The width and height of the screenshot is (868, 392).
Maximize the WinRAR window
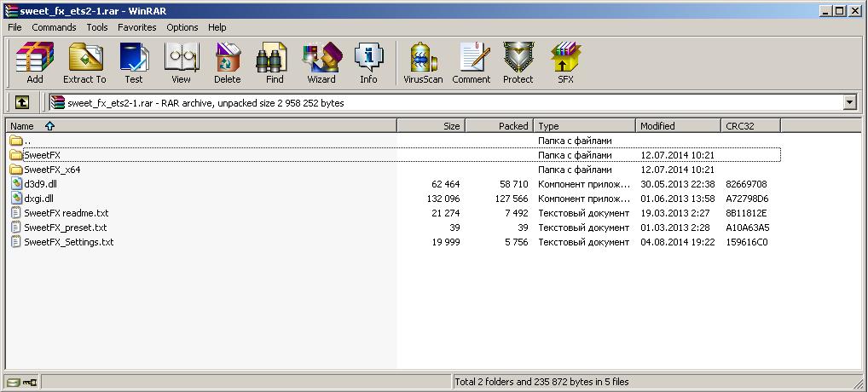point(840,10)
